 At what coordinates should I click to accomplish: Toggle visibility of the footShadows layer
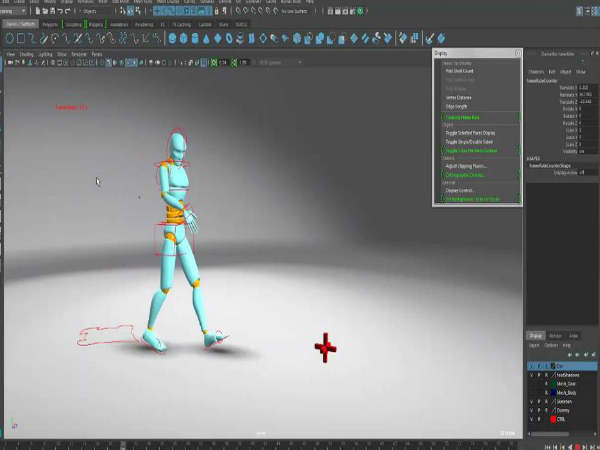click(x=531, y=373)
